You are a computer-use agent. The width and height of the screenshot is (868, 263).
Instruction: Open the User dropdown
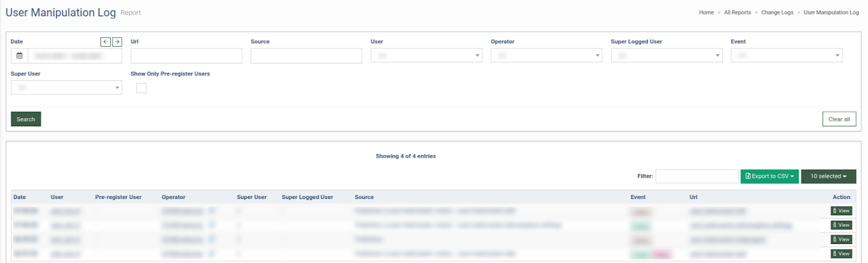[426, 55]
